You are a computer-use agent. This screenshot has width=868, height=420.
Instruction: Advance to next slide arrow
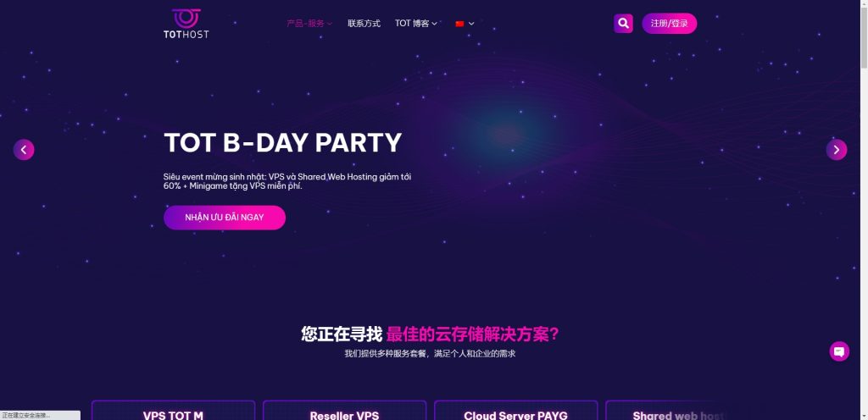coord(837,150)
